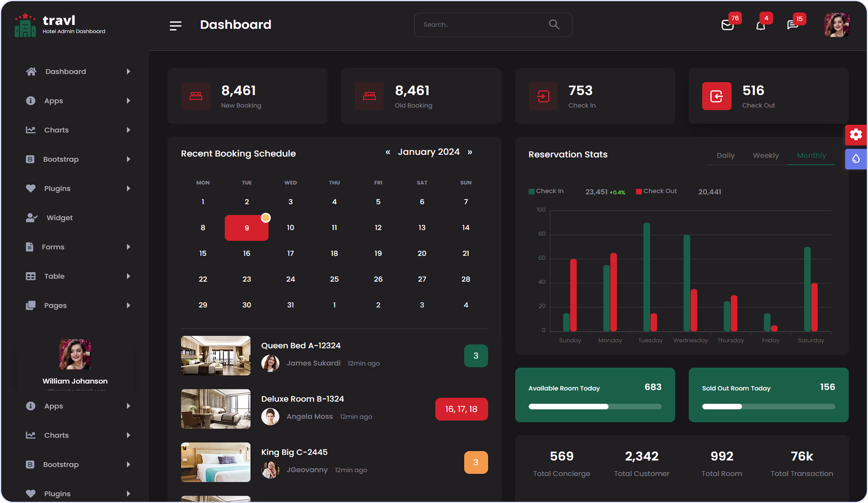
Task: Click the red 16, 17, 18 dates badge
Action: 461,409
